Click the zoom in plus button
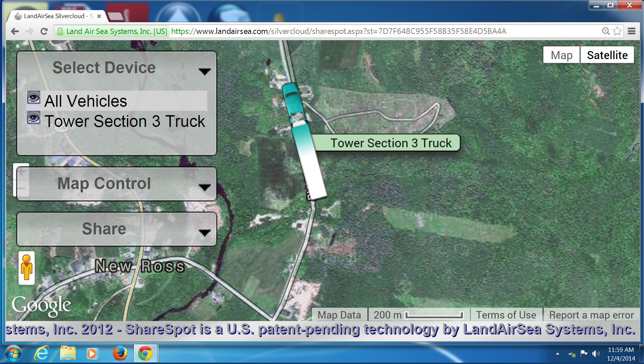 pos(21,172)
